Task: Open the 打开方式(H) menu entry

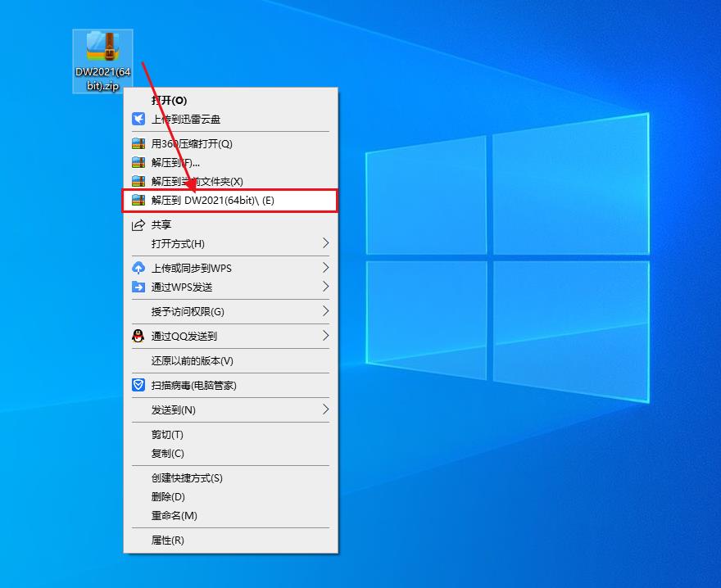Action: (231, 244)
